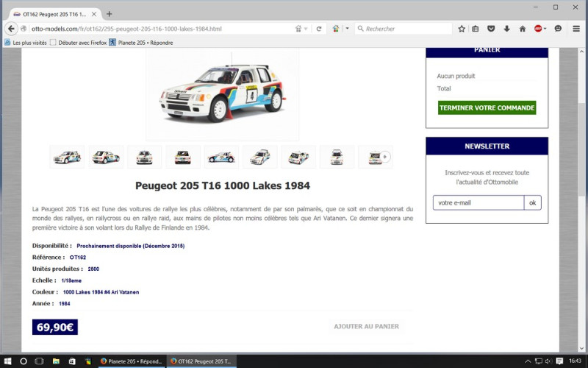Click the scrollbar up arrow
Viewport: 588px width, 368px height.
pyautogui.click(x=582, y=52)
